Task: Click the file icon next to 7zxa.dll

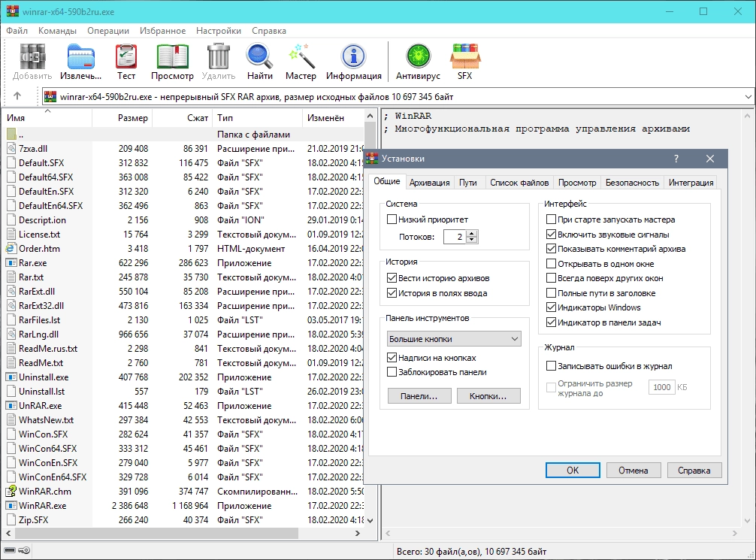Action: [x=11, y=149]
